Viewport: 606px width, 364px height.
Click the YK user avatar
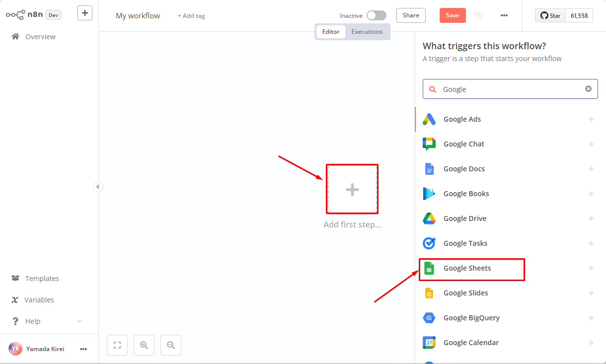tap(15, 349)
